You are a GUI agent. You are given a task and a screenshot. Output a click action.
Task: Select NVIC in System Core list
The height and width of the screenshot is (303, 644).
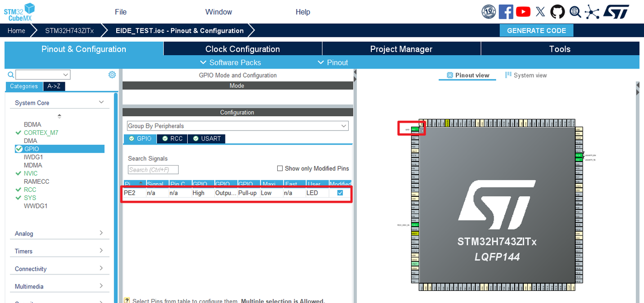point(31,173)
